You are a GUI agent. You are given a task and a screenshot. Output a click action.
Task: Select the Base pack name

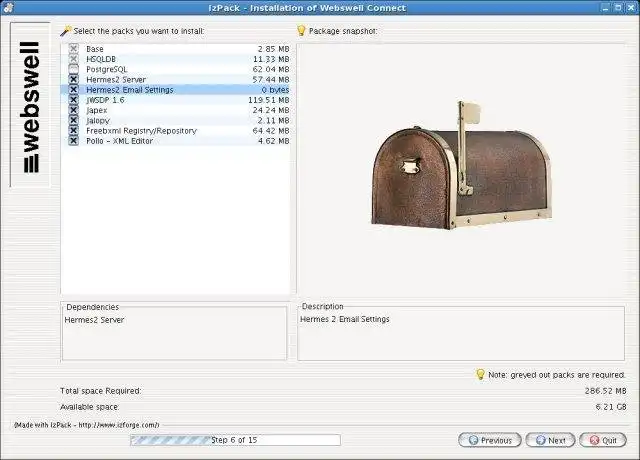95,49
